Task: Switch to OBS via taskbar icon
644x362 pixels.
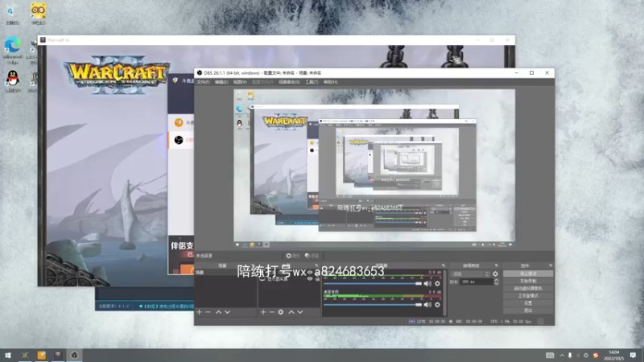Action: coord(74,356)
